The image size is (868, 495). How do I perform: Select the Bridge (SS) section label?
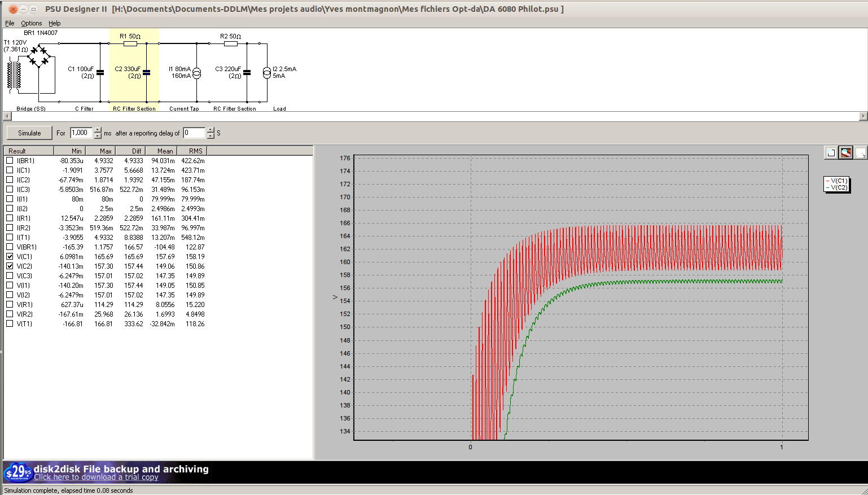(x=31, y=108)
